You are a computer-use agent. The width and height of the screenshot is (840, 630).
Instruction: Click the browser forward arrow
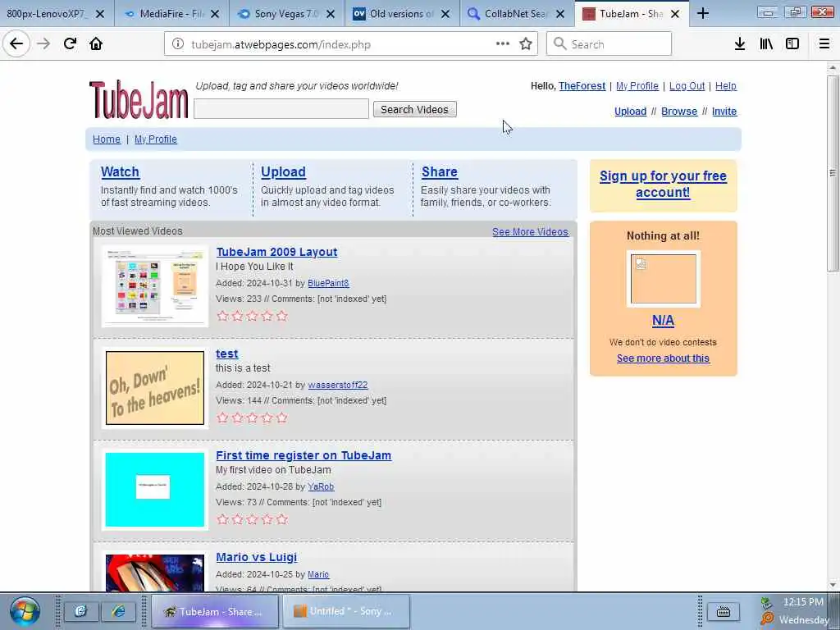coord(43,44)
